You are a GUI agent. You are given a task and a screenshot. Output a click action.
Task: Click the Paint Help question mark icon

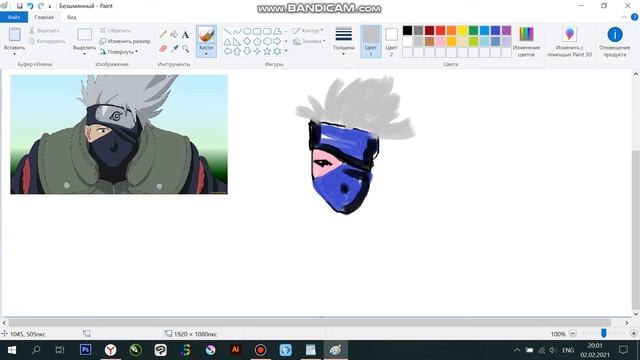(634, 17)
